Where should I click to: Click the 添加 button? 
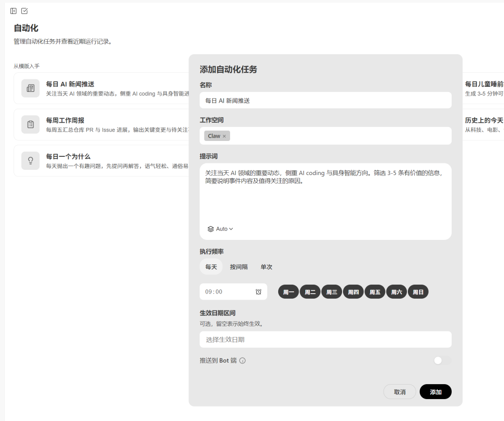tap(435, 392)
